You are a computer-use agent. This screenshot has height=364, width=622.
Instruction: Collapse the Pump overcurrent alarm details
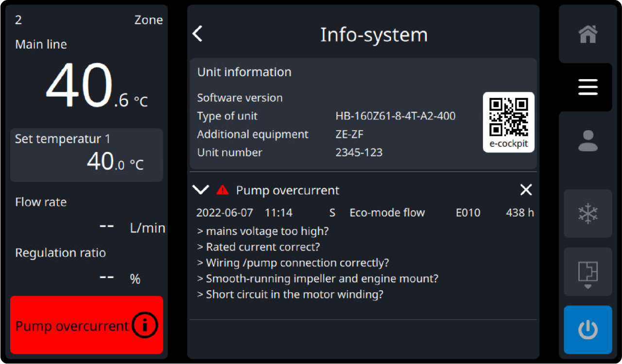coord(200,190)
